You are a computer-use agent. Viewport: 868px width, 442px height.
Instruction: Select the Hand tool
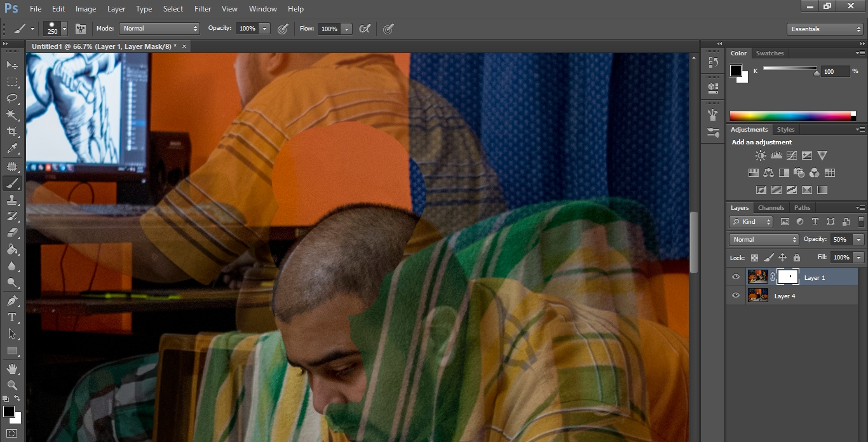[x=12, y=369]
